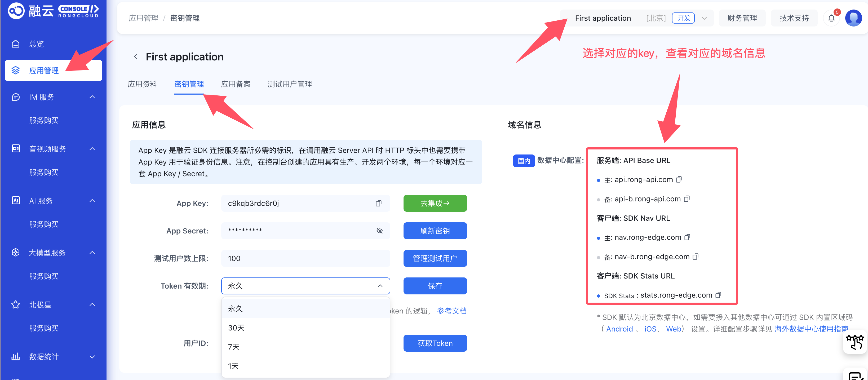Click the 音视频服务 camera icon
The width and height of the screenshot is (868, 380).
point(15,149)
